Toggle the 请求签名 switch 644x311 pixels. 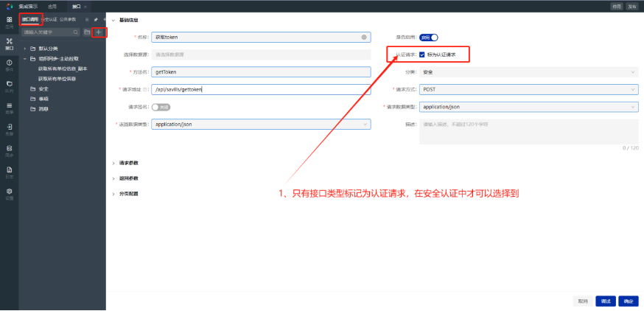(x=161, y=107)
